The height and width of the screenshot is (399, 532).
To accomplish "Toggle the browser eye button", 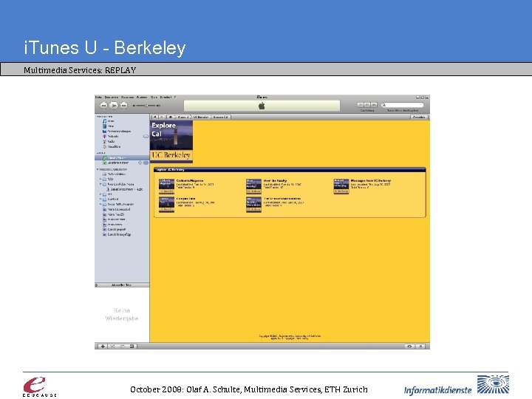I will point(409,347).
